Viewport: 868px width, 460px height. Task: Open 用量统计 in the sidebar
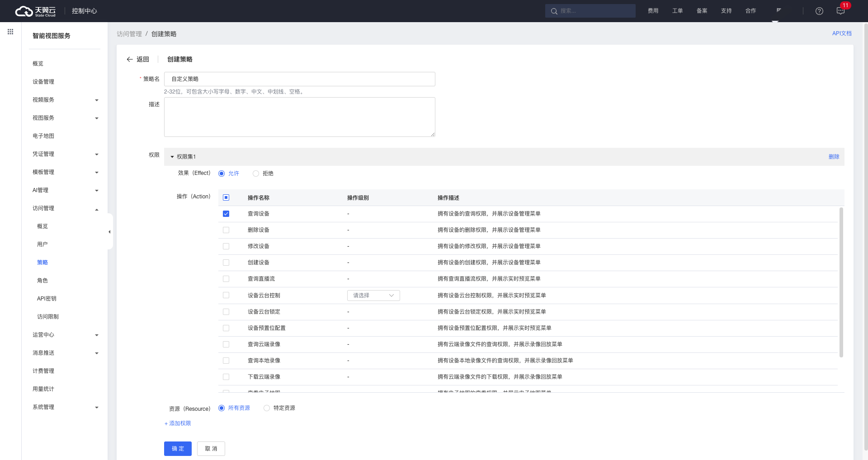pos(43,389)
